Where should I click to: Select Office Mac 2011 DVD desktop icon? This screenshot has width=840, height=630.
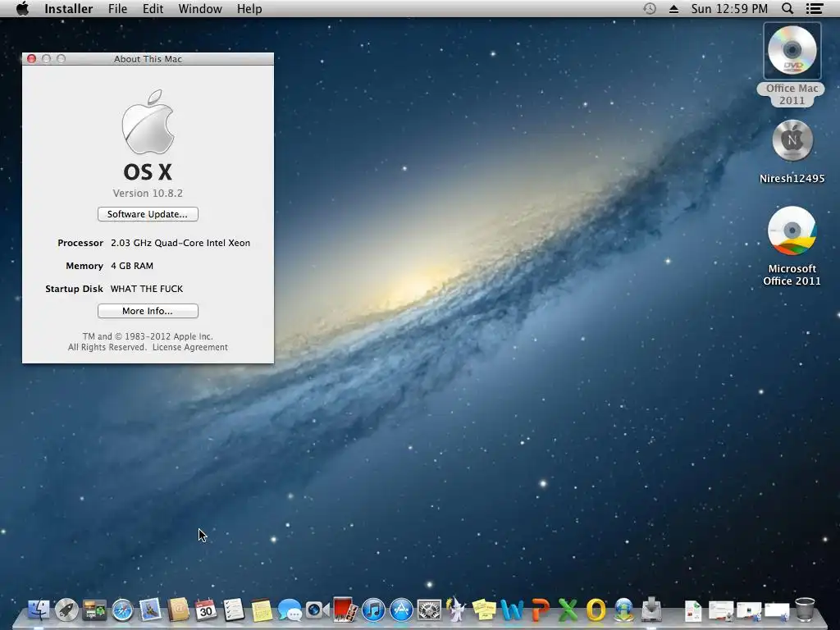(792, 51)
